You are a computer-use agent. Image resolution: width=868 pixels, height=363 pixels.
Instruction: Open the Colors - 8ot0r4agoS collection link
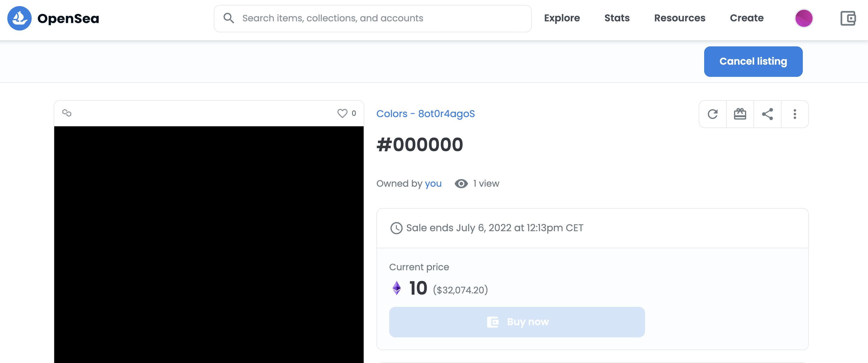(425, 114)
